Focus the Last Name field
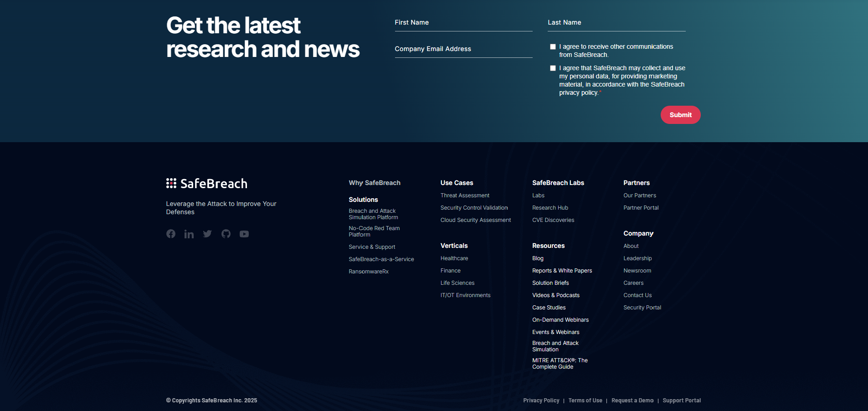The image size is (868, 411). [616, 23]
